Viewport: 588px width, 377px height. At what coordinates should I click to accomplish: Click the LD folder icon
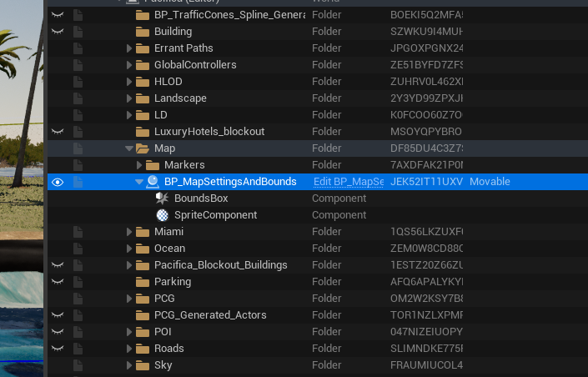coord(143,116)
